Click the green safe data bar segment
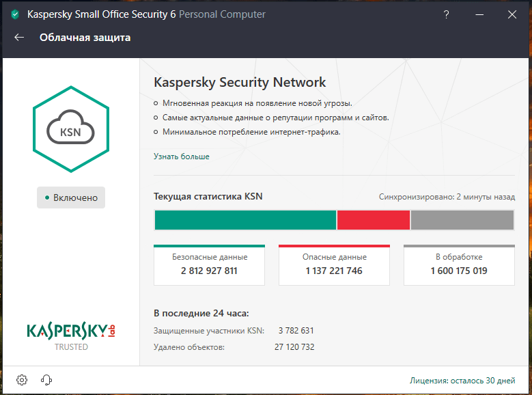 tap(245, 220)
